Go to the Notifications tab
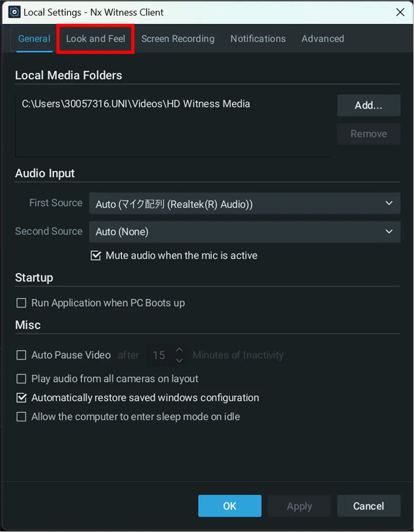 tap(258, 38)
